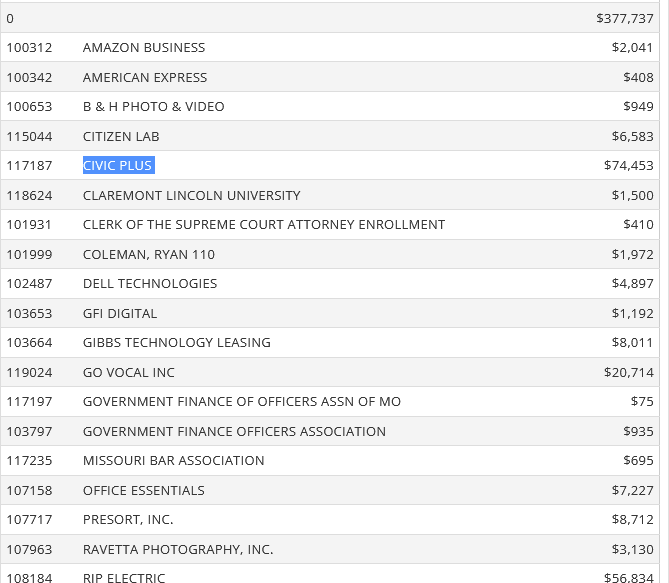Select DELL TECHNOLOGIES vendor name
669x583 pixels.
tap(150, 283)
